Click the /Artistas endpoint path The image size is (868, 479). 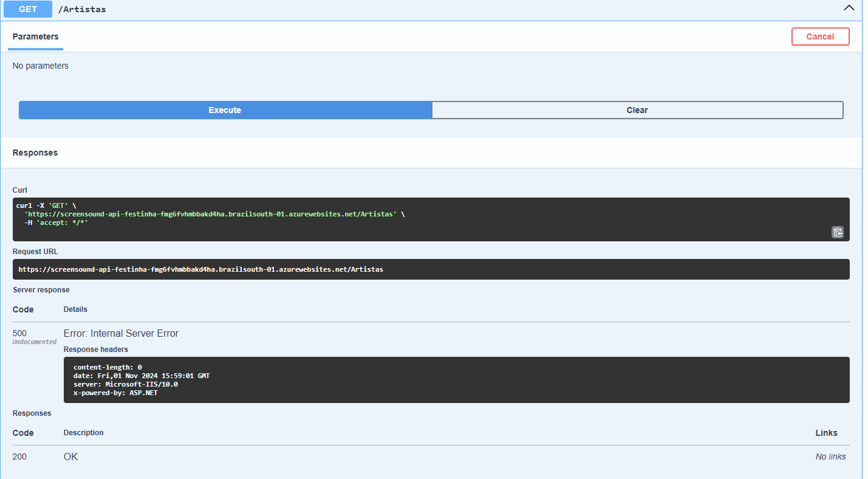(81, 9)
